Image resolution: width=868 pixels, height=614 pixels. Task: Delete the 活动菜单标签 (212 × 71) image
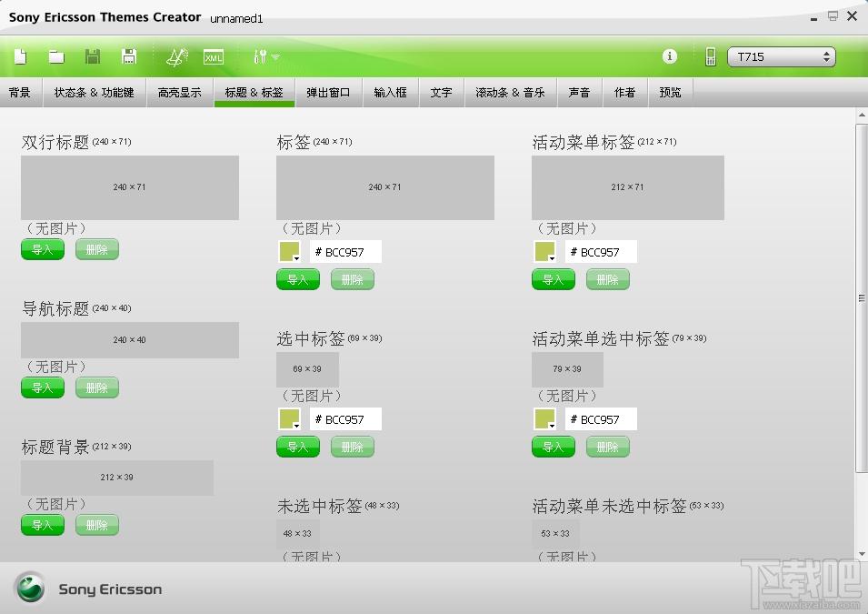tap(607, 279)
